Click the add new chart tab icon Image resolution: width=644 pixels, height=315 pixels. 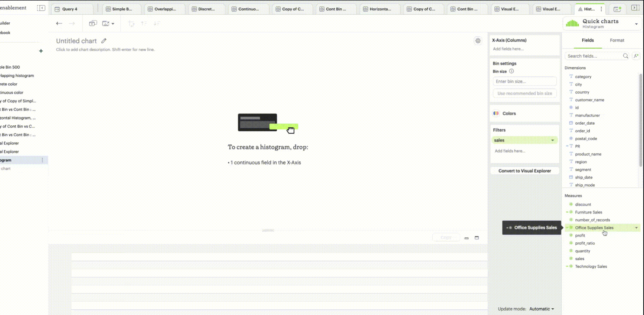point(617,9)
